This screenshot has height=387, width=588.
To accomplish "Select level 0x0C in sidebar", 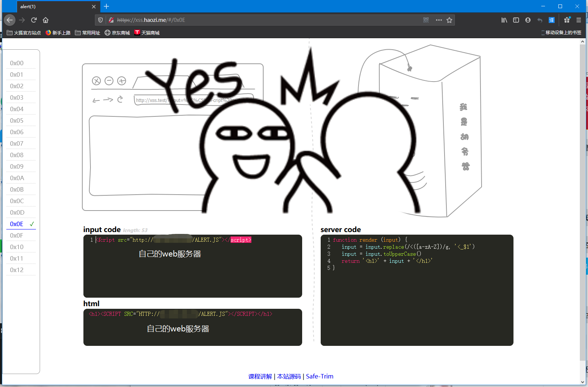I will pyautogui.click(x=21, y=201).
